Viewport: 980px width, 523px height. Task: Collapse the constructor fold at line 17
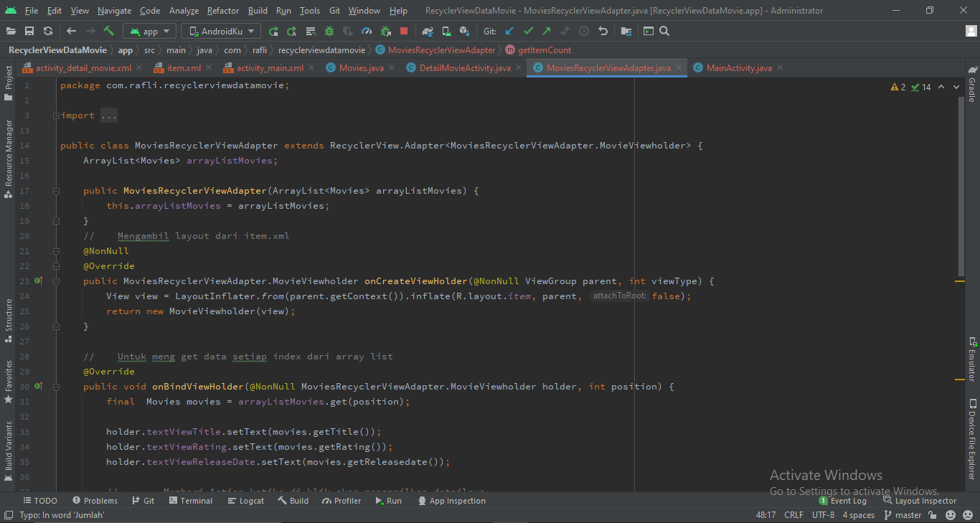tap(56, 191)
